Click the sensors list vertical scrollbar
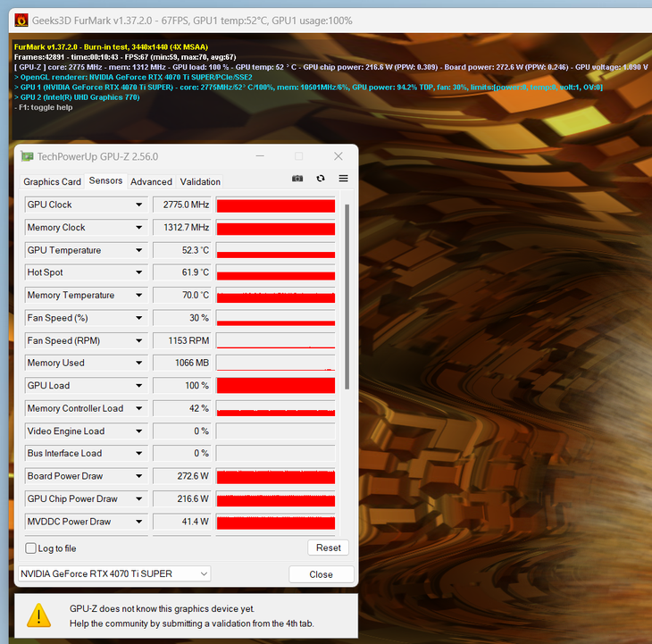The height and width of the screenshot is (644, 652). (347, 297)
